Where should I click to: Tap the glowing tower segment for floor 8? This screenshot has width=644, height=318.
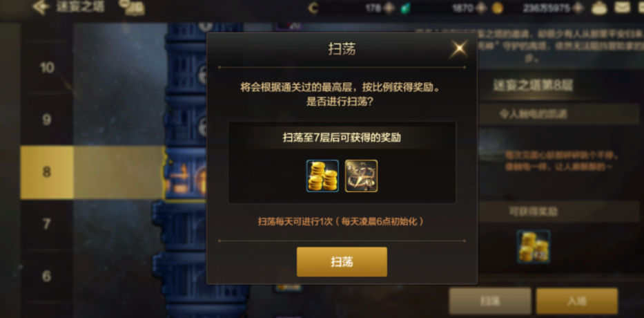click(x=186, y=174)
